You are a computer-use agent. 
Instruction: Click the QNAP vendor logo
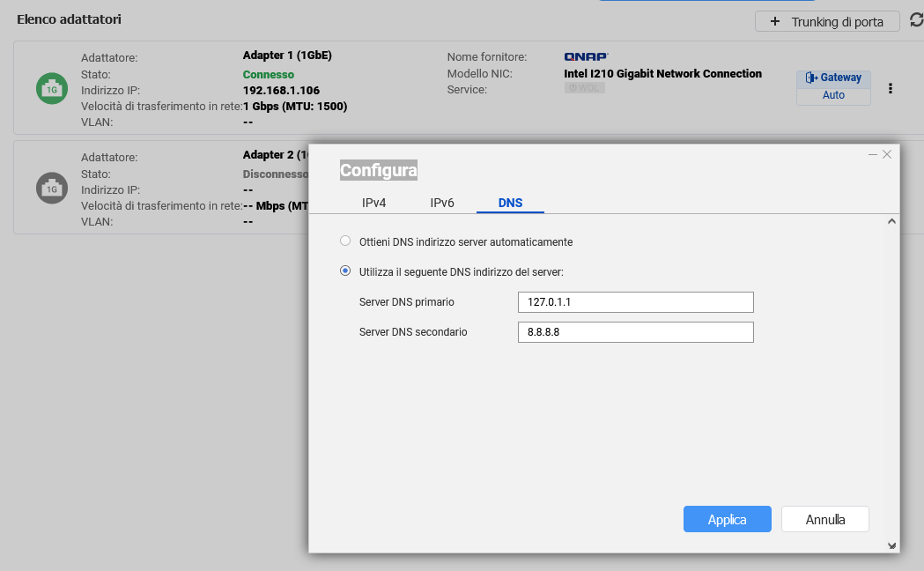click(x=586, y=57)
